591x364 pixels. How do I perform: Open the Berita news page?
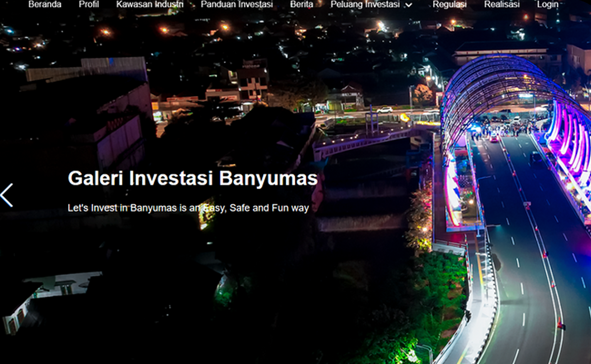pos(302,5)
